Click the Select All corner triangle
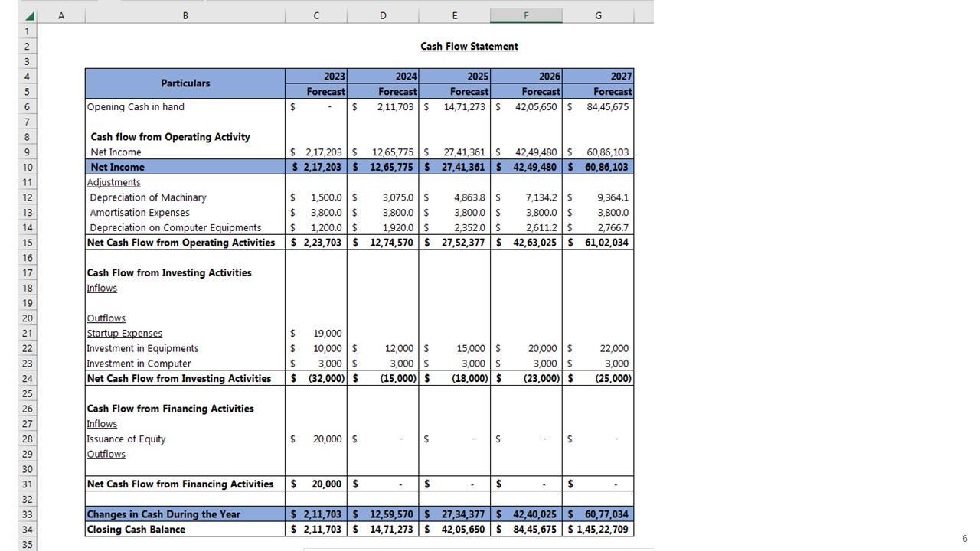The image size is (980, 551). [29, 16]
